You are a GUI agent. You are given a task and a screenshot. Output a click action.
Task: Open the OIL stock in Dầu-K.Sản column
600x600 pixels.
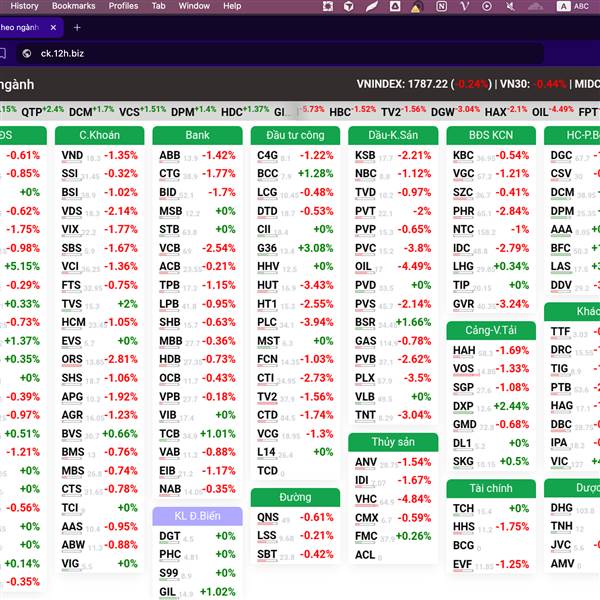pos(363,266)
